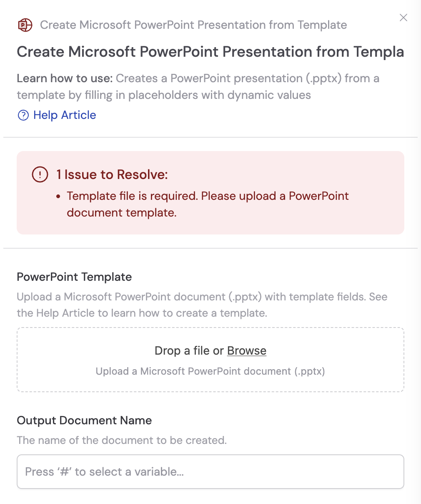Click Browse to upload a template
The image size is (421, 504).
pos(246,350)
